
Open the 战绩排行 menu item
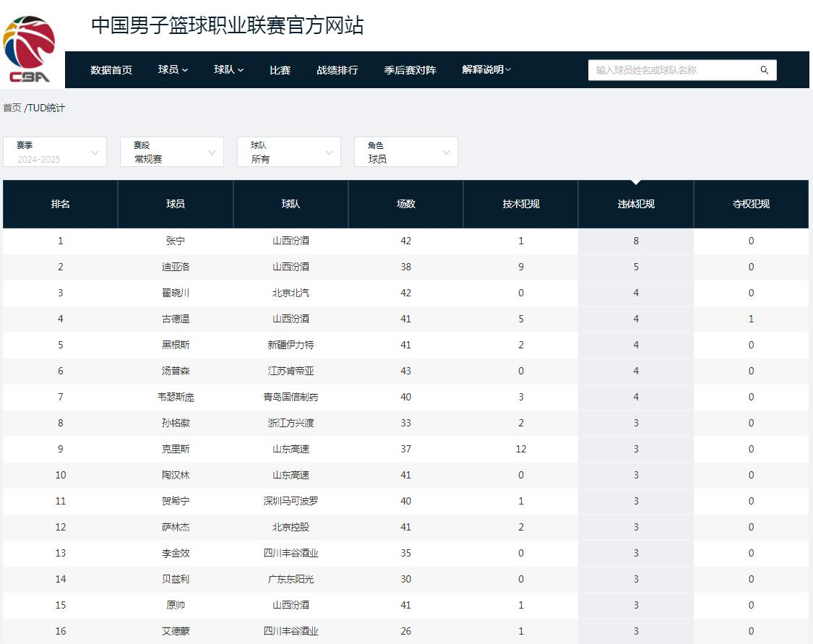(337, 70)
